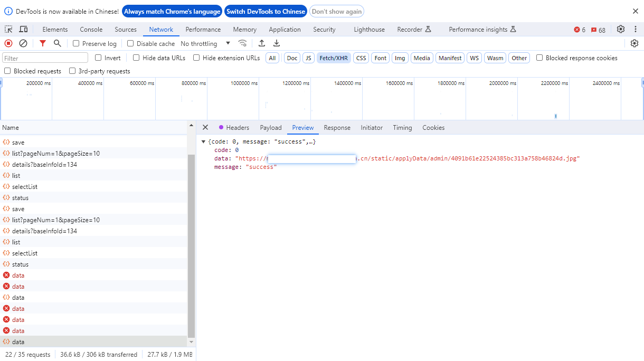Toggle Hide extension URLs checkbox
644x361 pixels.
click(196, 58)
